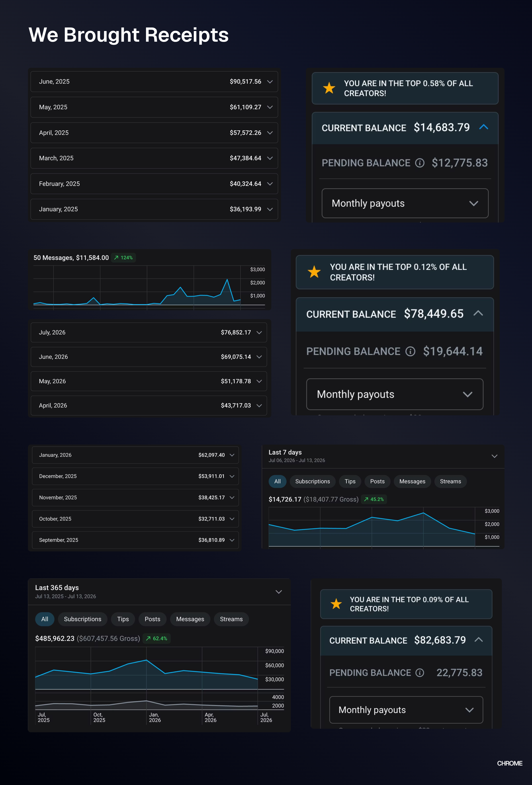Viewport: 532px width, 785px height.
Task: Expand the December, 2025 earnings row chevron
Action: point(232,476)
